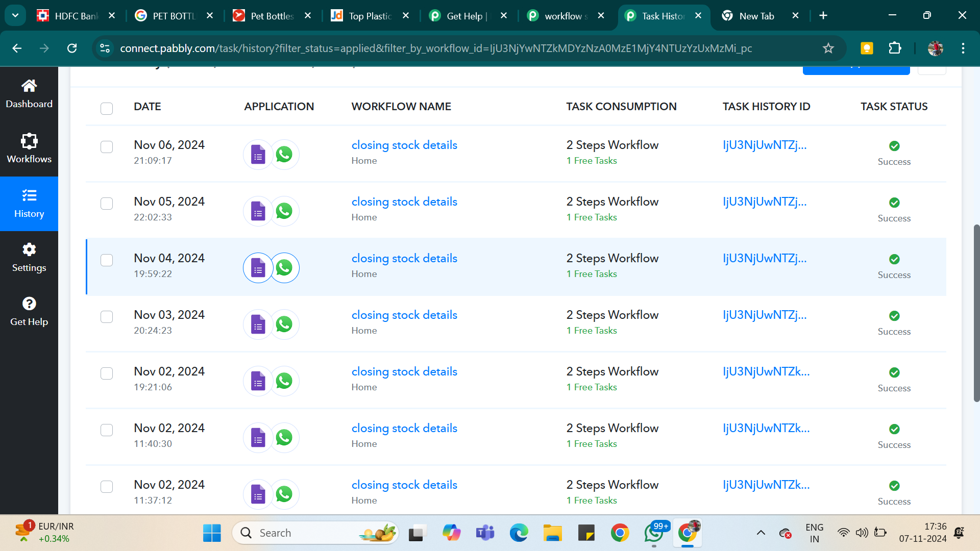
Task: Click WhatsApp icon in 11:37:12 row
Action: 284,494
